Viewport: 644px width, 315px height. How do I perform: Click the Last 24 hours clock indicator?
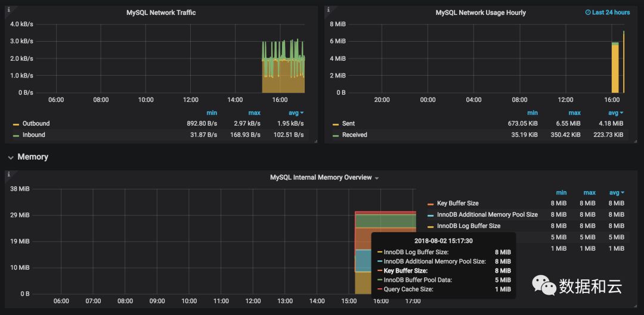coord(607,13)
